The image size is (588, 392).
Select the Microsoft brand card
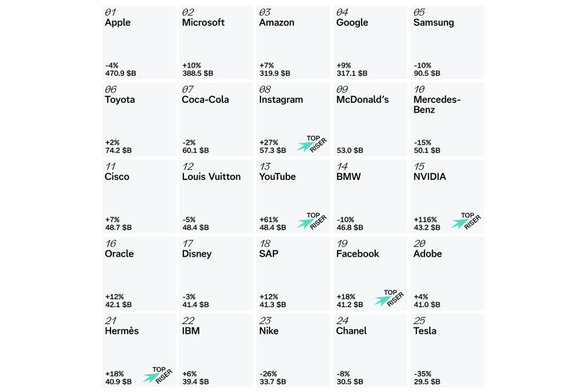(216, 42)
